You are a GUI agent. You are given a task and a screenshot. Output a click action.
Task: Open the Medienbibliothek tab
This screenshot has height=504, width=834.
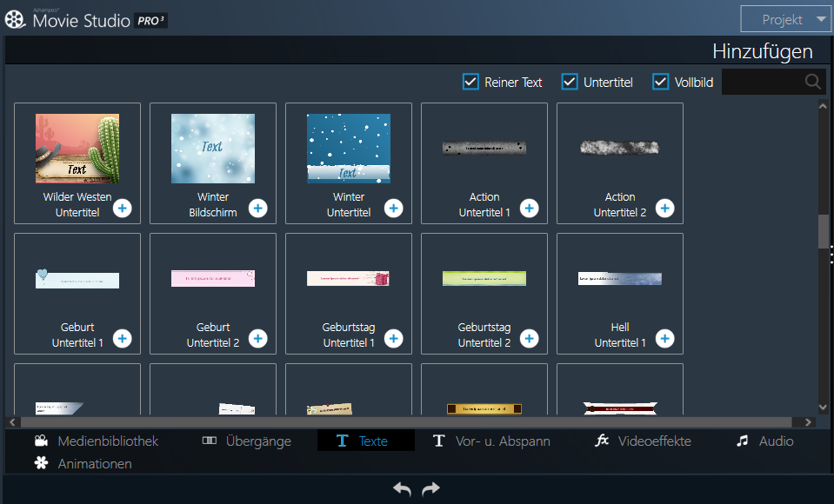tap(97, 441)
